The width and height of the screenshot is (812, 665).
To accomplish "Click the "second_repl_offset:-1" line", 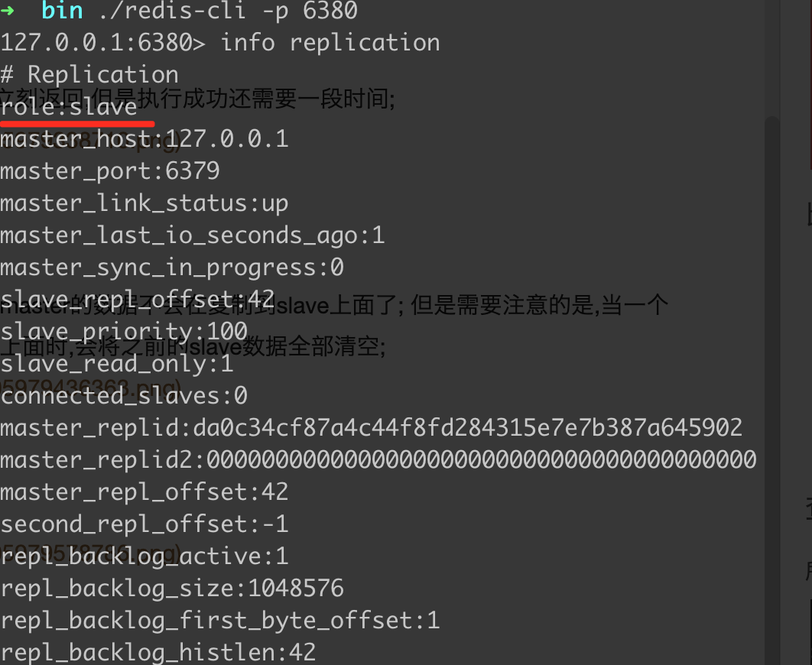I will [x=145, y=524].
